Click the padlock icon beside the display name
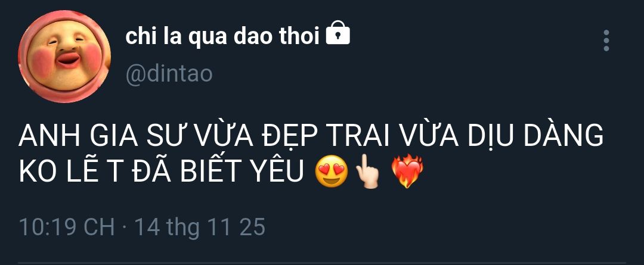The width and height of the screenshot is (644, 265). (338, 33)
